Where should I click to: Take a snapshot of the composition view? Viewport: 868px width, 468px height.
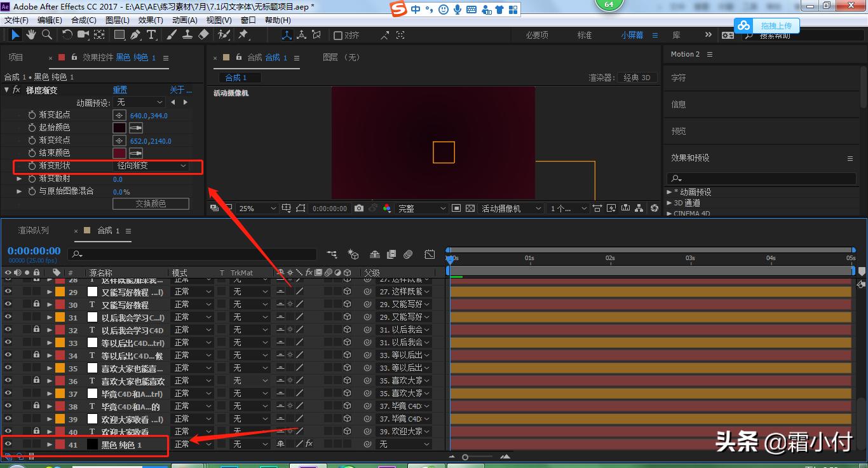point(360,208)
